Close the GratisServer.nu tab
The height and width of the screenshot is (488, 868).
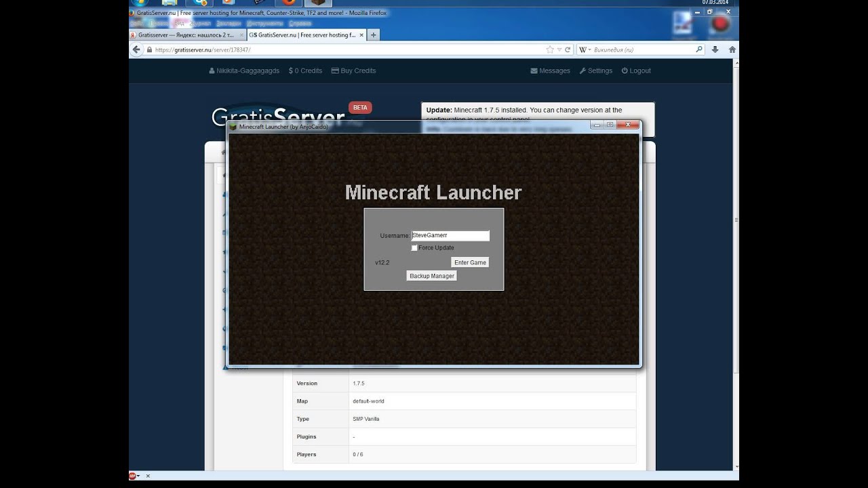[361, 35]
